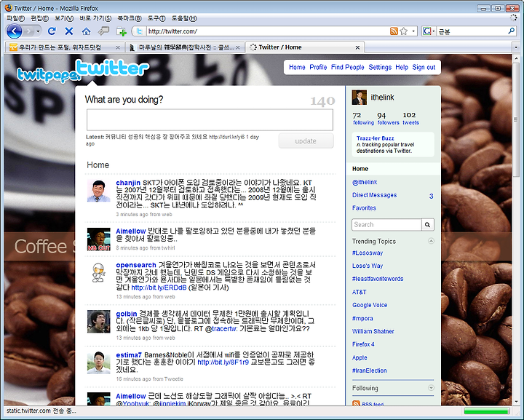Bookmark this page with the star icon
This screenshot has height=420, width=524.
pos(404,31)
